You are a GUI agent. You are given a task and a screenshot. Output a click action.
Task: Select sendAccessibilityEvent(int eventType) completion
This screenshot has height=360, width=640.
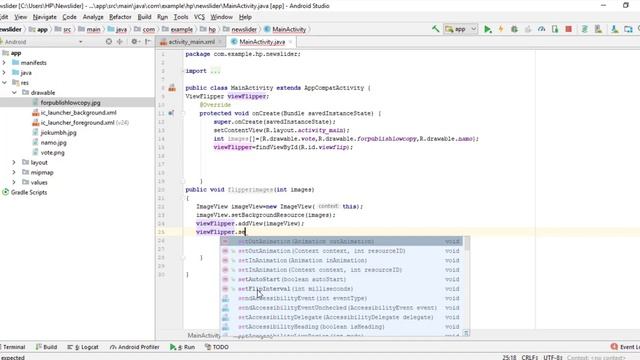coord(342,298)
